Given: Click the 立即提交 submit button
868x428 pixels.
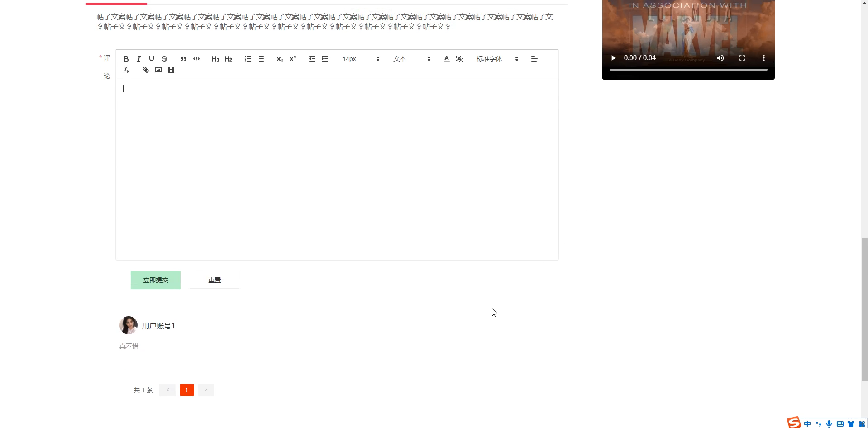Looking at the screenshot, I should click(x=155, y=280).
